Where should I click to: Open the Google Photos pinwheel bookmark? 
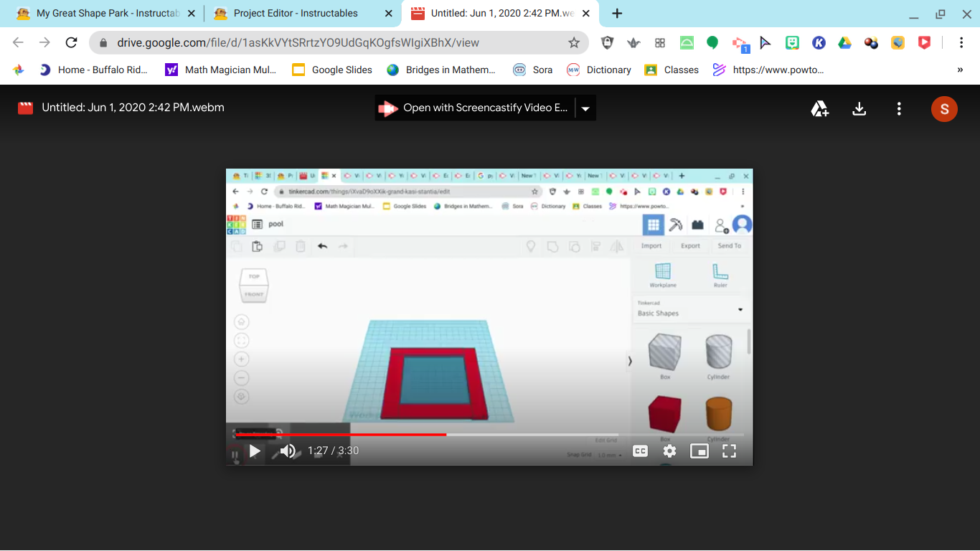(x=19, y=70)
